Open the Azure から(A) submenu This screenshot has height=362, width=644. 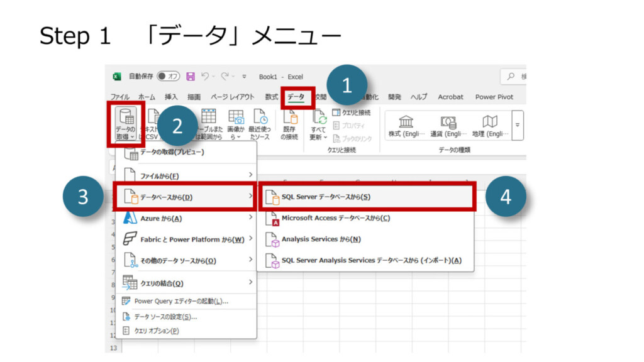tap(186, 218)
